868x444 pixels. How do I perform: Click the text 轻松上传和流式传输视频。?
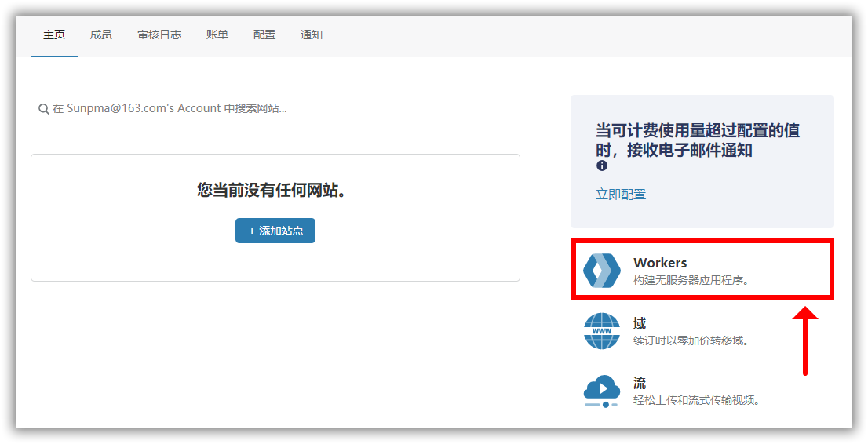click(x=696, y=400)
